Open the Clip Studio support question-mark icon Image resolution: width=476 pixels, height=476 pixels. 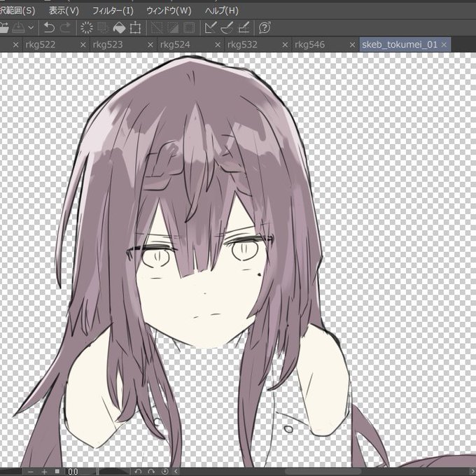pos(265,28)
